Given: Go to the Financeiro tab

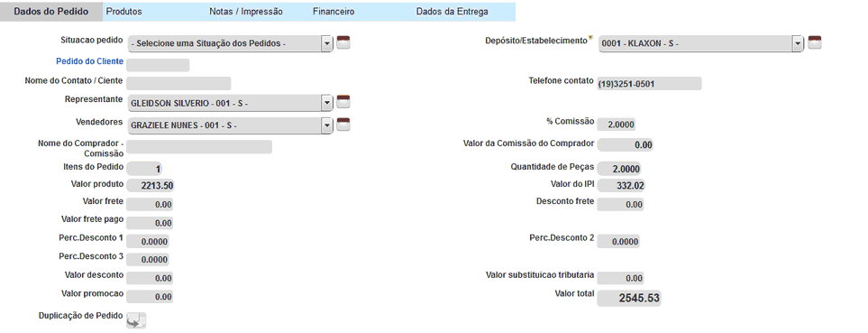Looking at the screenshot, I should pos(333,12).
